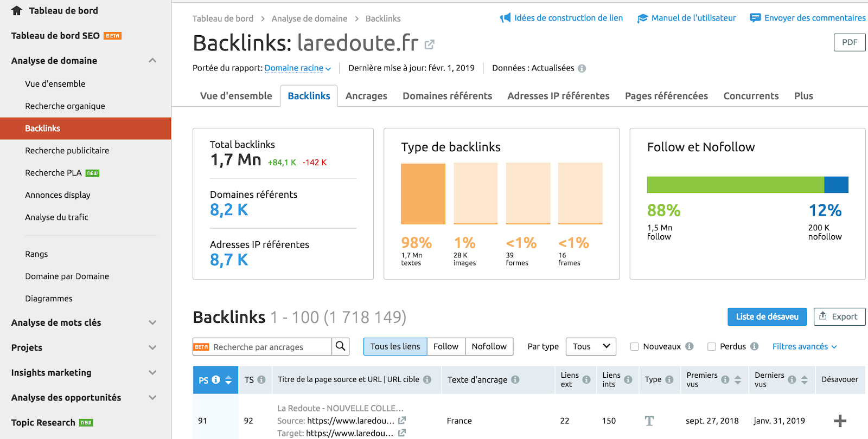868x439 pixels.
Task: Switch to the Pages référencées tab
Action: [x=666, y=96]
